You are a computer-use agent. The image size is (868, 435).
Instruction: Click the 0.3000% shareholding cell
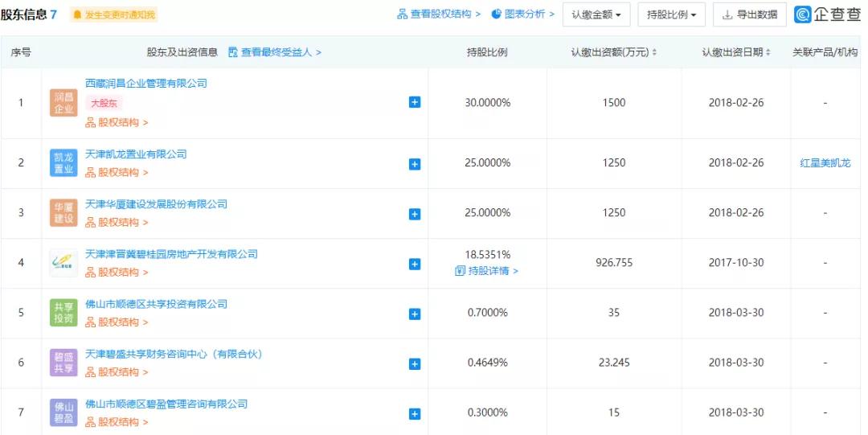click(487, 412)
